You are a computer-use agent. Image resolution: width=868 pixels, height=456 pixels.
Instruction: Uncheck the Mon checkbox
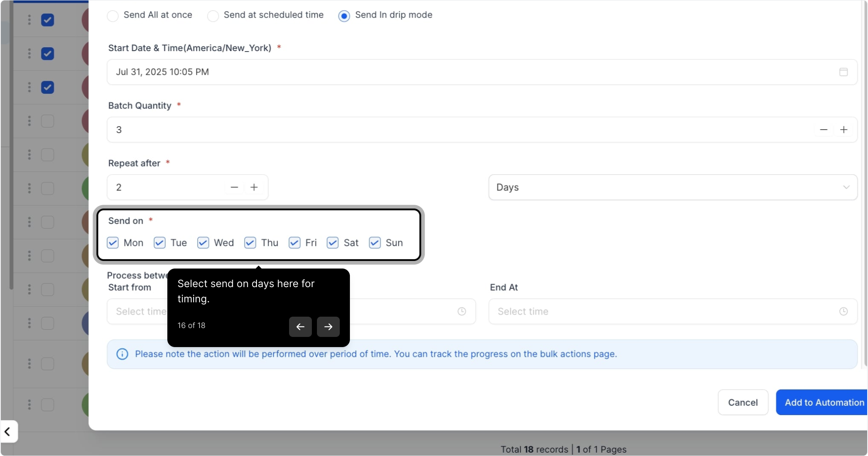113,243
